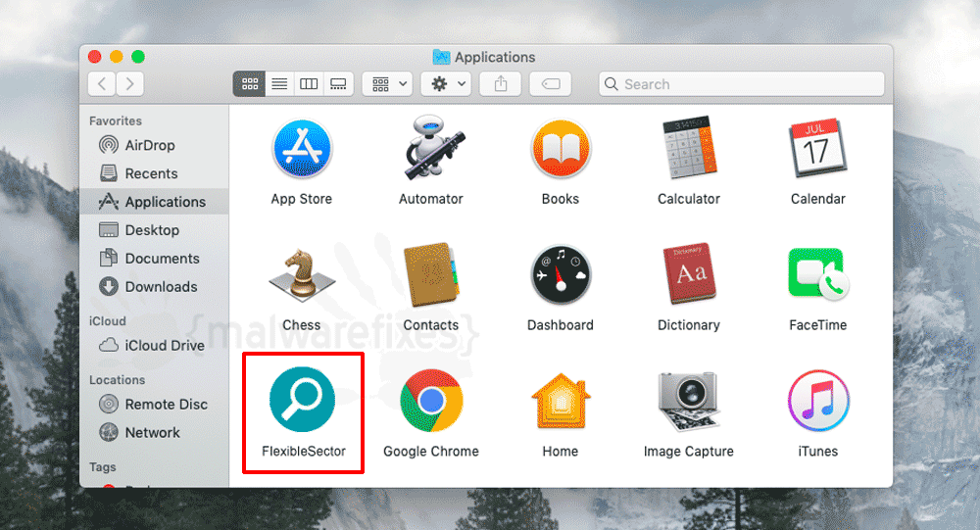Click the Locations section header

tap(117, 379)
